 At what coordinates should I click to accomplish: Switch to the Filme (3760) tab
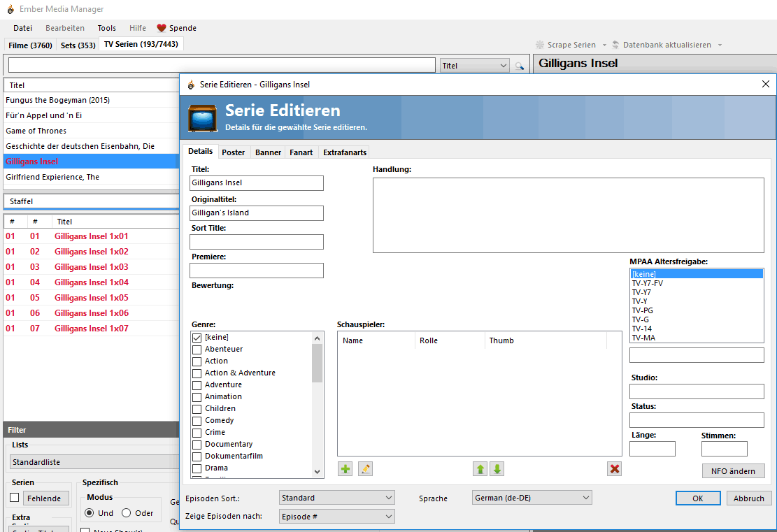pyautogui.click(x=30, y=45)
